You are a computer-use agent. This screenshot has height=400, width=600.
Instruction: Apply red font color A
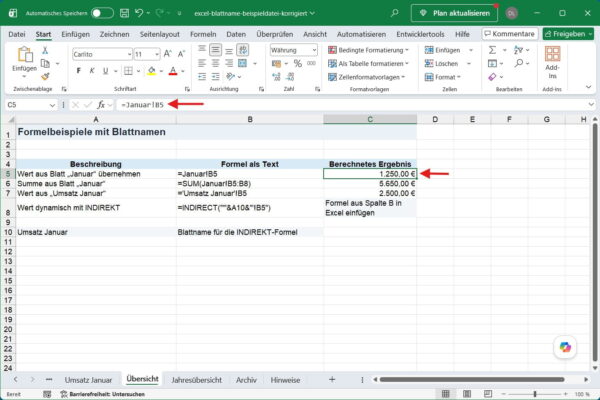point(173,71)
